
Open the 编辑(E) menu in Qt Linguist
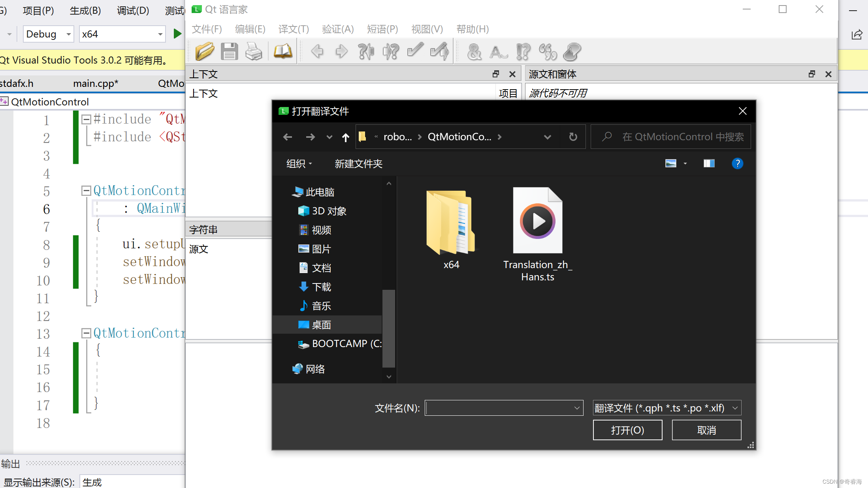coord(250,29)
